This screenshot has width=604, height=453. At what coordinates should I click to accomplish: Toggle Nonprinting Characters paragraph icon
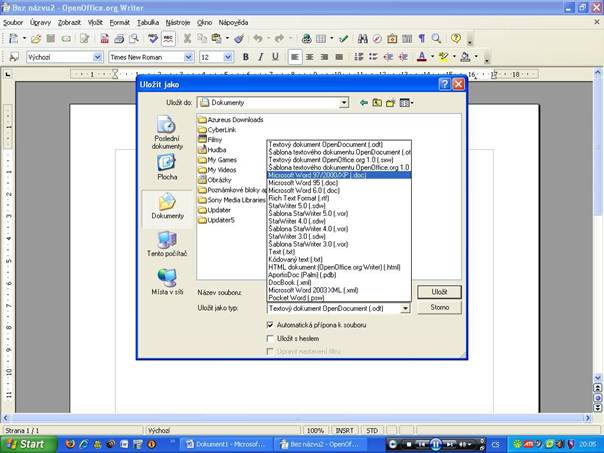tap(422, 38)
